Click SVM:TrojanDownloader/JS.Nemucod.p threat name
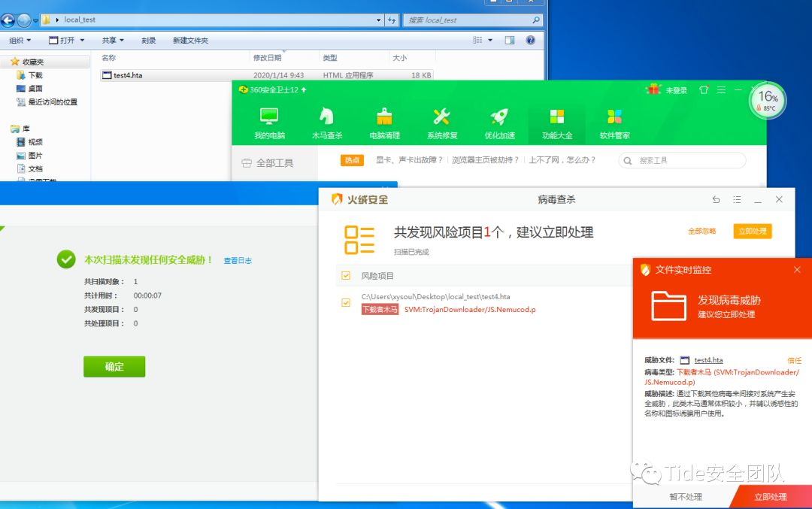Viewport: 812px width, 509px height. [x=470, y=310]
